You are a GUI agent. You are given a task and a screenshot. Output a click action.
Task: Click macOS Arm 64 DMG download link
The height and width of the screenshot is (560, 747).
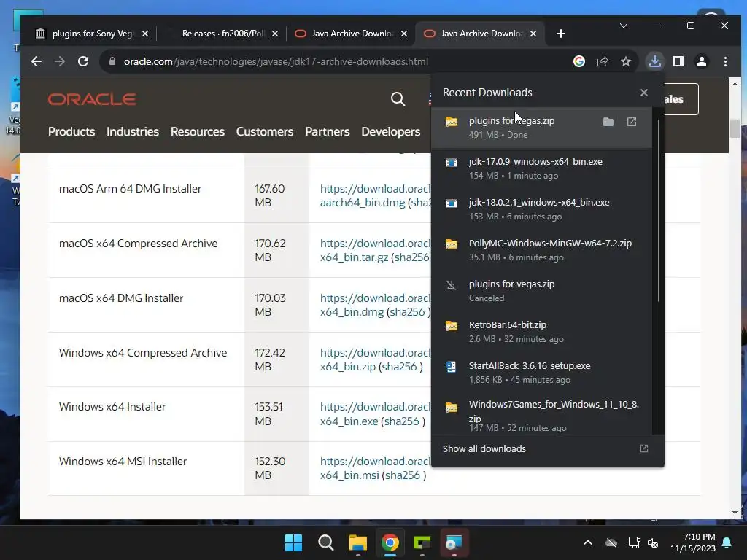tap(375, 195)
